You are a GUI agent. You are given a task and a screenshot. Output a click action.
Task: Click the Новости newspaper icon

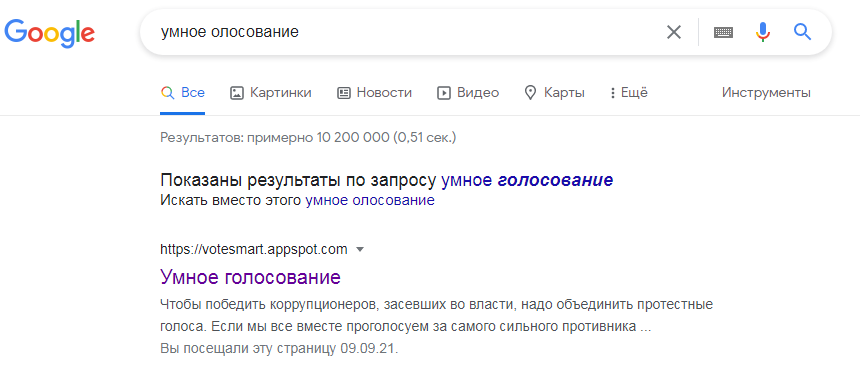(x=343, y=93)
